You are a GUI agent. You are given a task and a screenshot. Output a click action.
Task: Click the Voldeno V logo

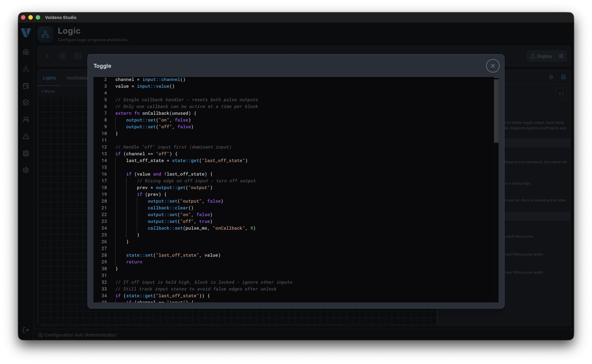pos(26,33)
